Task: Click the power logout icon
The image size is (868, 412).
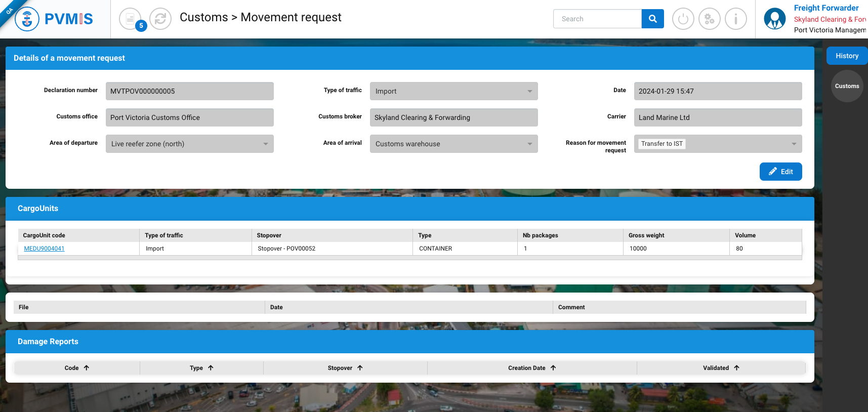Action: click(x=683, y=19)
